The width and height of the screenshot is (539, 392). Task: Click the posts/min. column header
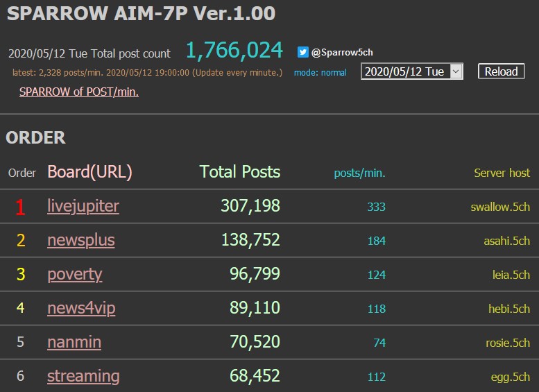pyautogui.click(x=359, y=173)
